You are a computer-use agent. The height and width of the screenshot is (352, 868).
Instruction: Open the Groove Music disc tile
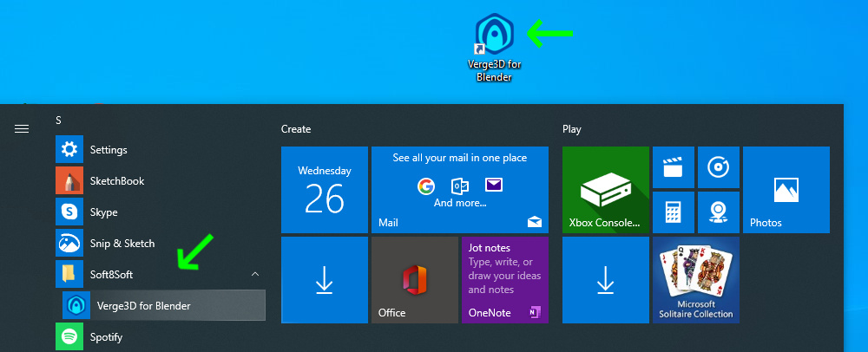(x=719, y=167)
